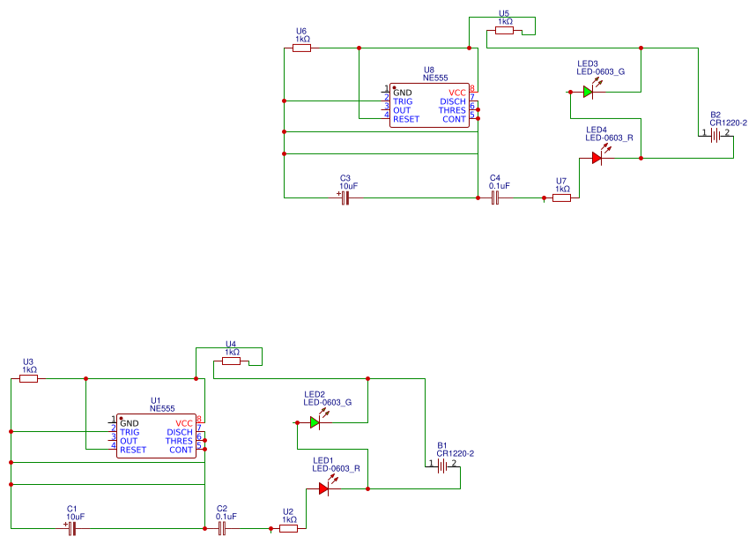756x544 pixels.
Task: Click the OUT pin label on U1
Action: (129, 441)
